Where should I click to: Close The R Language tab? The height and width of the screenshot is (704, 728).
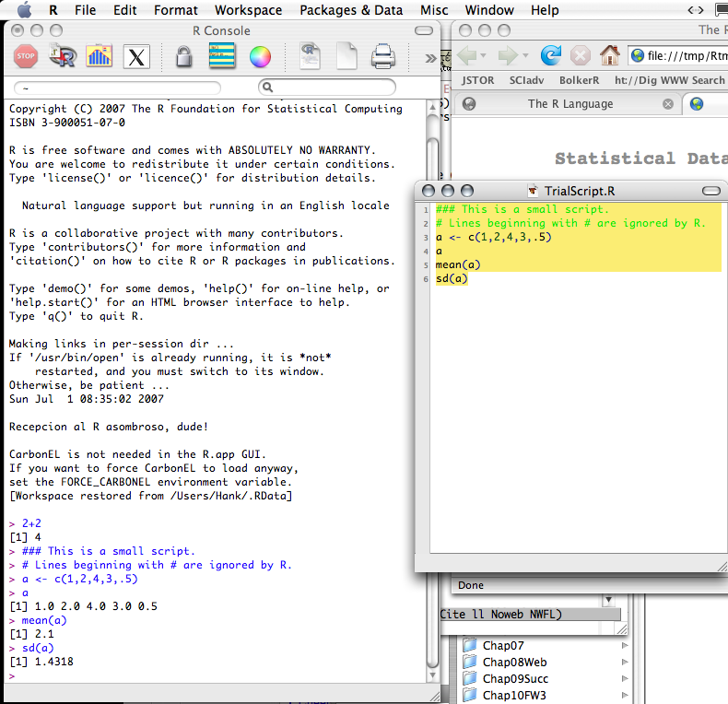668,104
